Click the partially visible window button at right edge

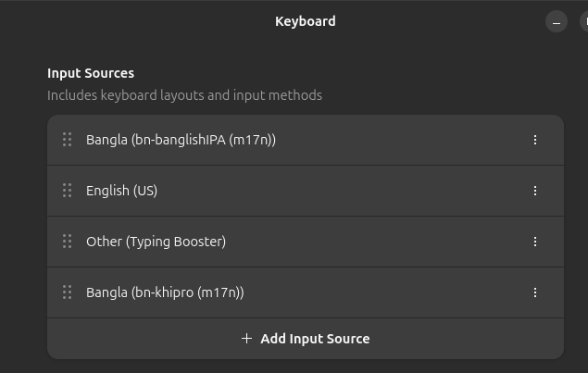click(x=583, y=21)
